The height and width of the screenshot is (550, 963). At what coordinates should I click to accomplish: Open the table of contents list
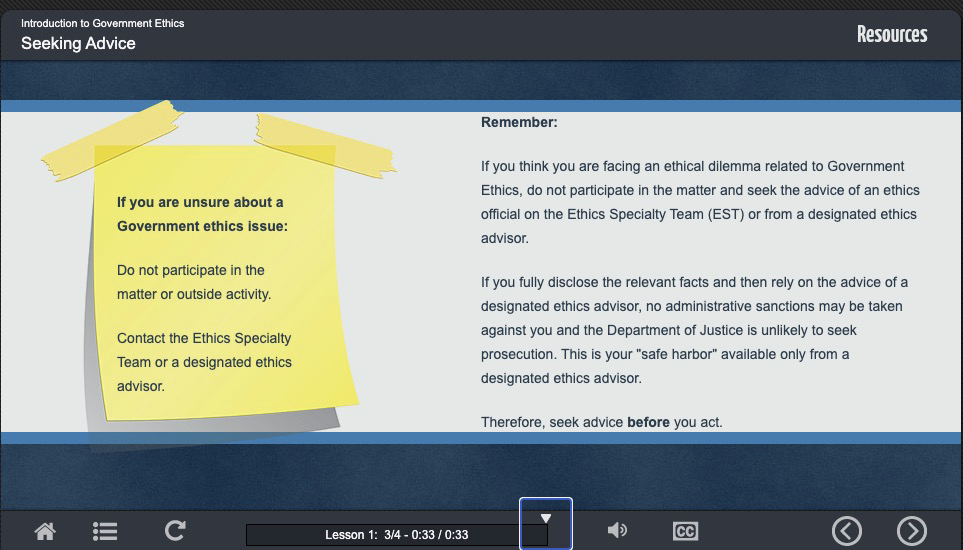[105, 531]
